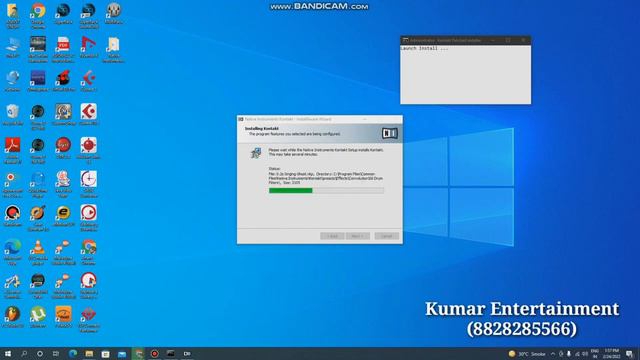Open Microsoft Edge from the taskbar
The height and width of the screenshot is (360, 640).
pyautogui.click(x=73, y=353)
